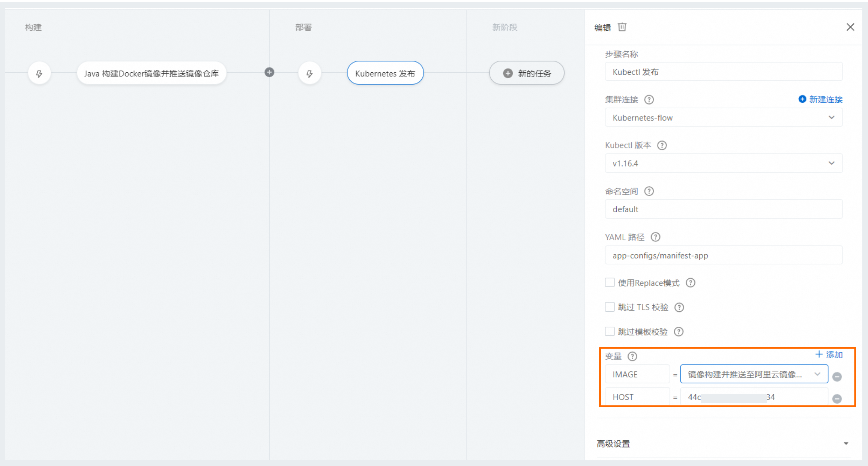
Task: Click the help icon next to 变量
Action: [x=632, y=356]
